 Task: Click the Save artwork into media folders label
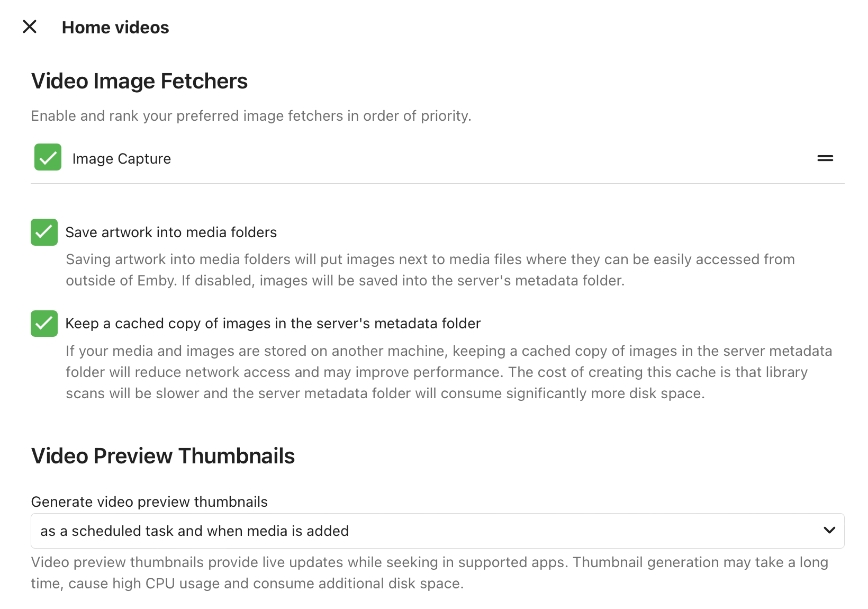coord(171,232)
